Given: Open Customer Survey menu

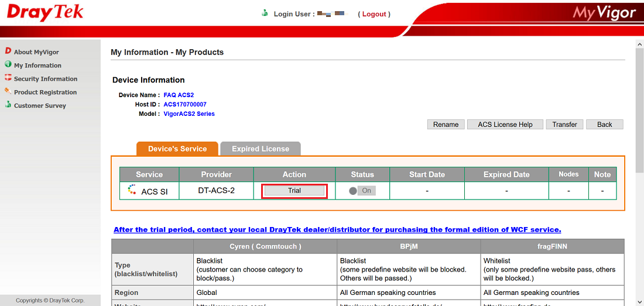Looking at the screenshot, I should point(40,105).
